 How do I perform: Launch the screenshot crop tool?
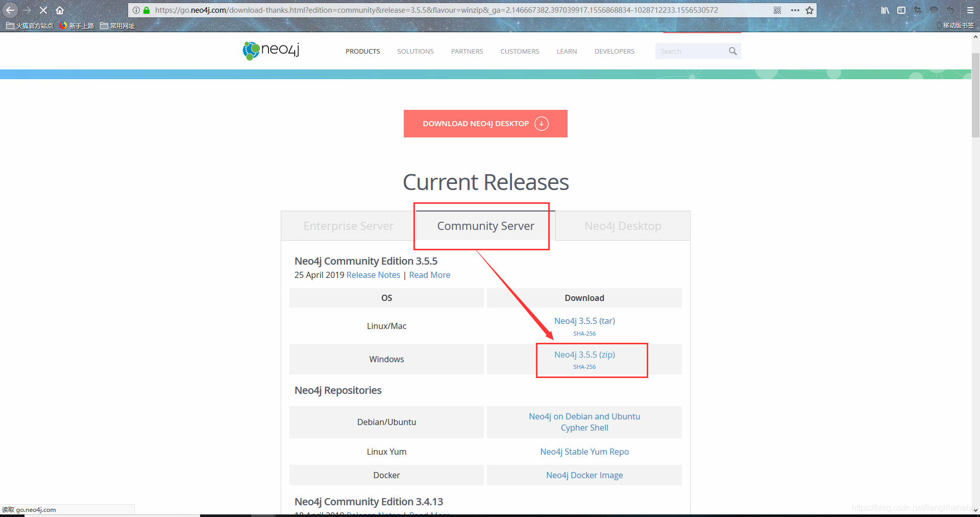(x=918, y=10)
